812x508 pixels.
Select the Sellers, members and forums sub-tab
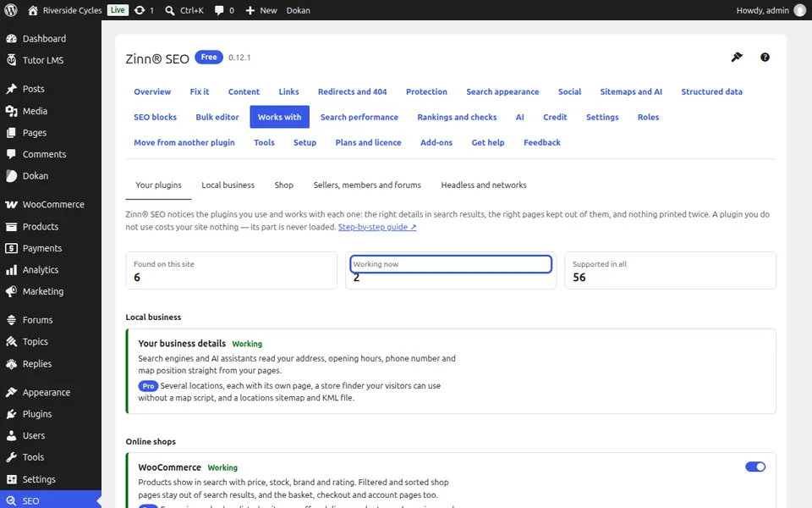pyautogui.click(x=367, y=185)
